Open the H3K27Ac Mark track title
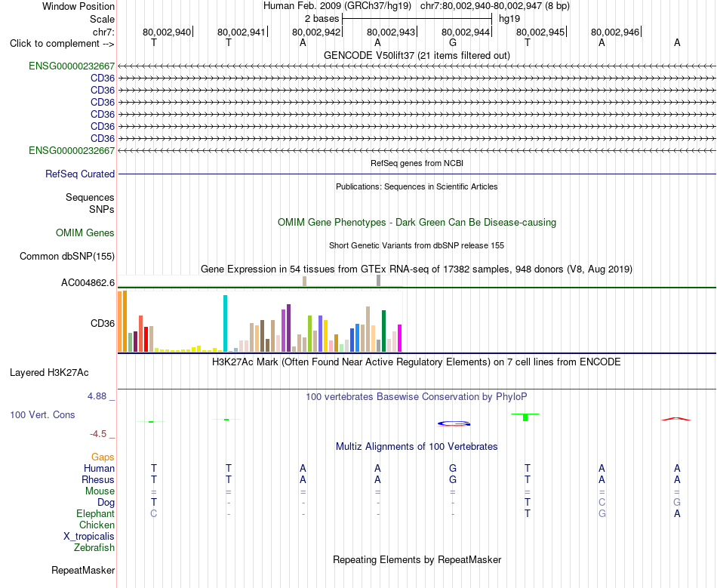717x588 pixels. pyautogui.click(x=417, y=362)
